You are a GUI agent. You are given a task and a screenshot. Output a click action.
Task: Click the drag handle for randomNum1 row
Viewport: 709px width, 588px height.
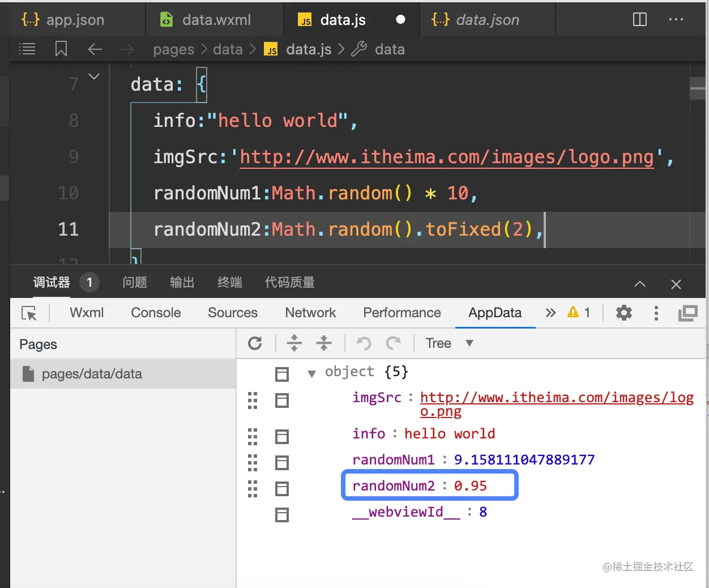pyautogui.click(x=253, y=462)
